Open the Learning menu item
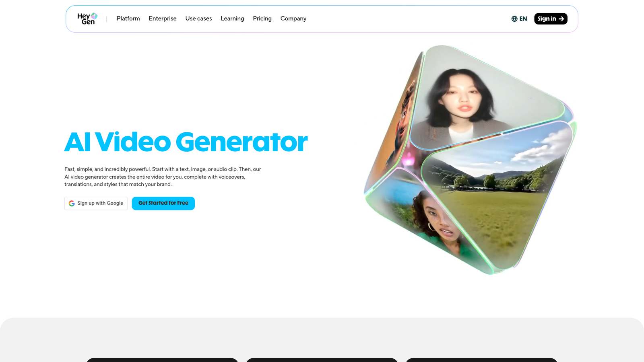The image size is (644, 362). 232,19
